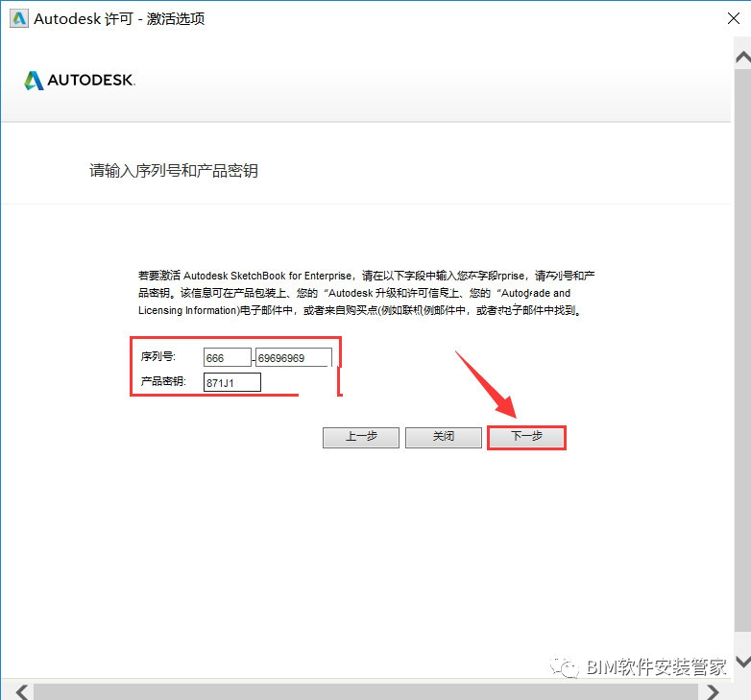Go back with the 上一步 button
Image resolution: width=751 pixels, height=700 pixels.
tap(361, 437)
